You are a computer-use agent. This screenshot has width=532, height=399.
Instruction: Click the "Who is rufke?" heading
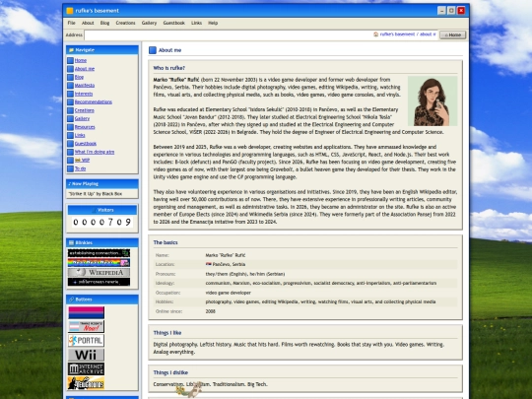coord(169,68)
